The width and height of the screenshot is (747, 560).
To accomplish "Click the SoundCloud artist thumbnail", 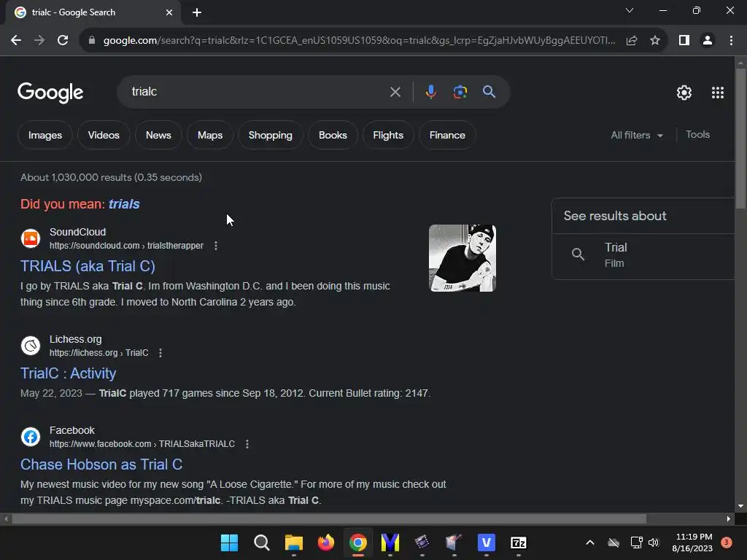I will coord(462,258).
